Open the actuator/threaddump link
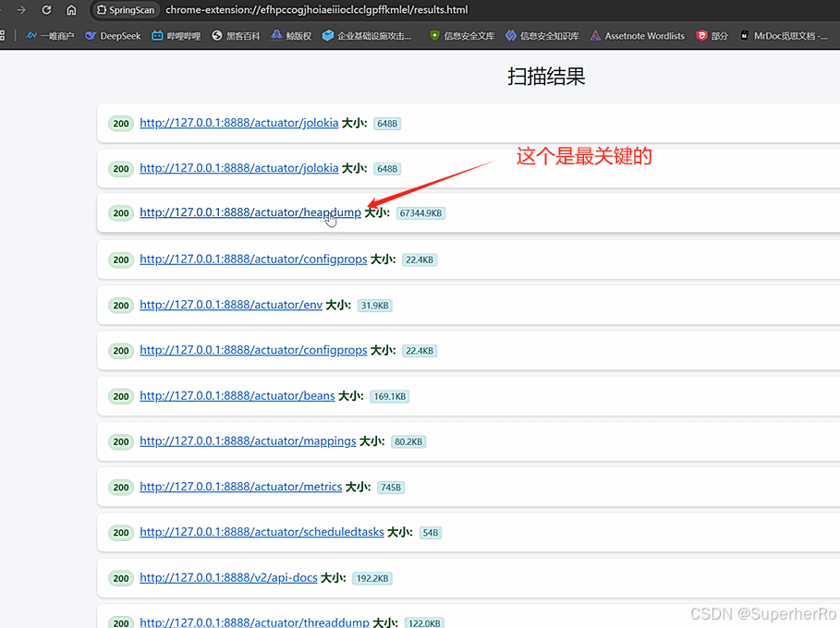Viewport: 840px width, 628px height. 254,622
